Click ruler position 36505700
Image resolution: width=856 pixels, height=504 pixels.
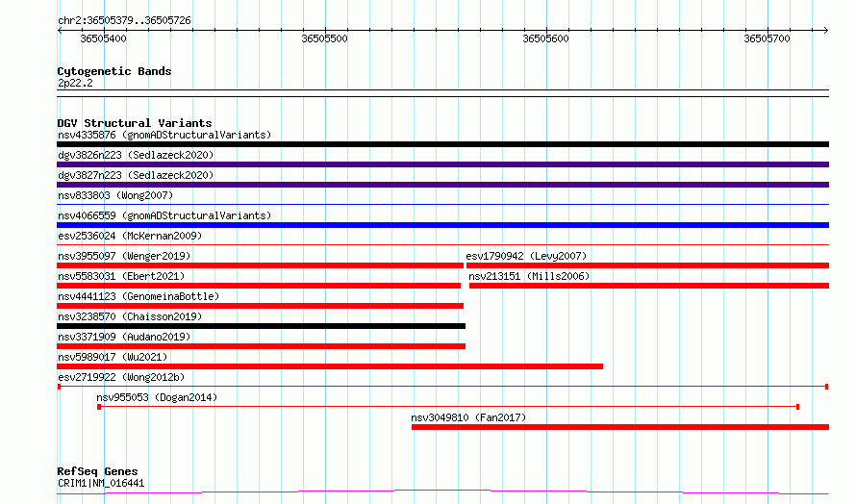(x=767, y=38)
